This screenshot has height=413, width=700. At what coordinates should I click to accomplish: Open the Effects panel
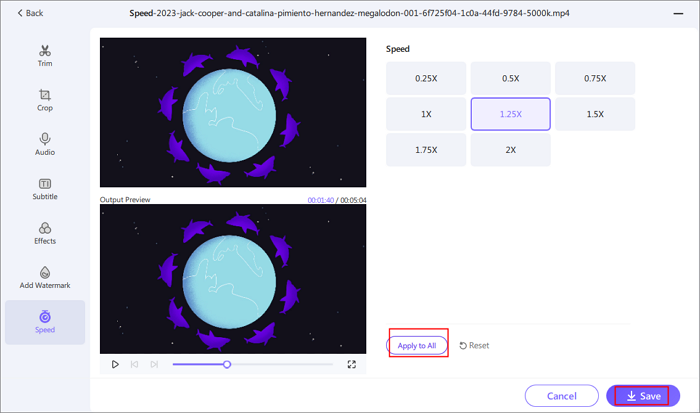45,233
